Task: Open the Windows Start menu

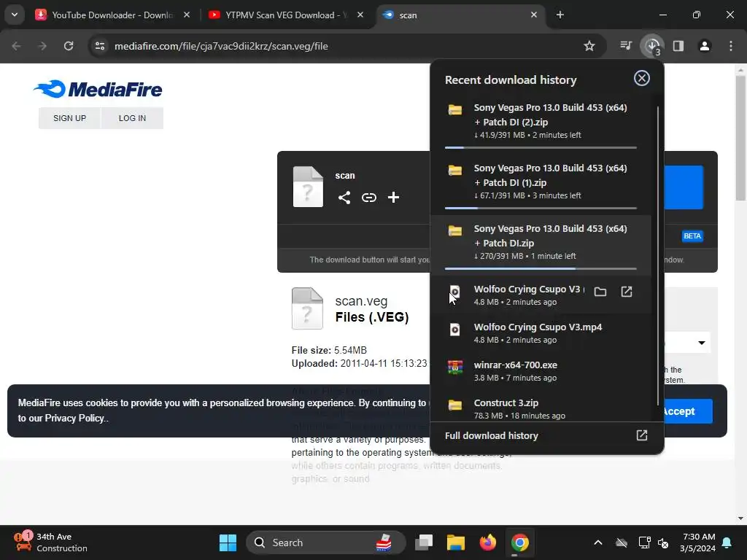Action: click(228, 542)
